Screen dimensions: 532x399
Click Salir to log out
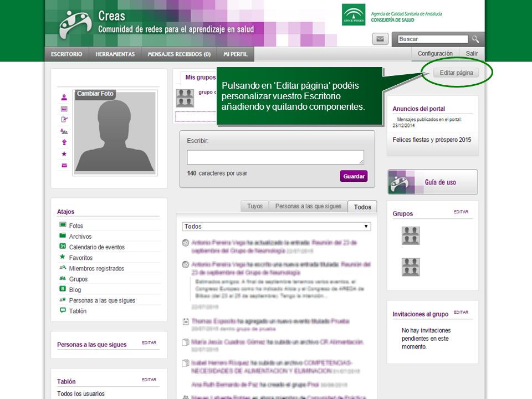click(x=472, y=54)
